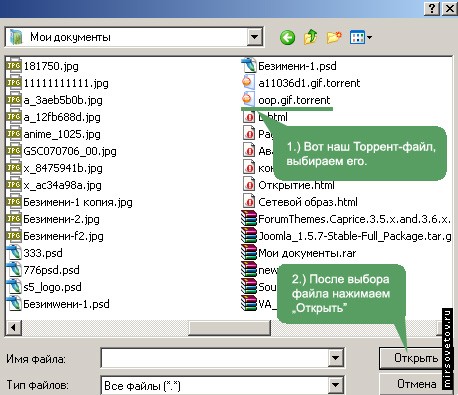The width and height of the screenshot is (458, 395).
Task: Click the green Back arrow icon
Action: tap(287, 37)
